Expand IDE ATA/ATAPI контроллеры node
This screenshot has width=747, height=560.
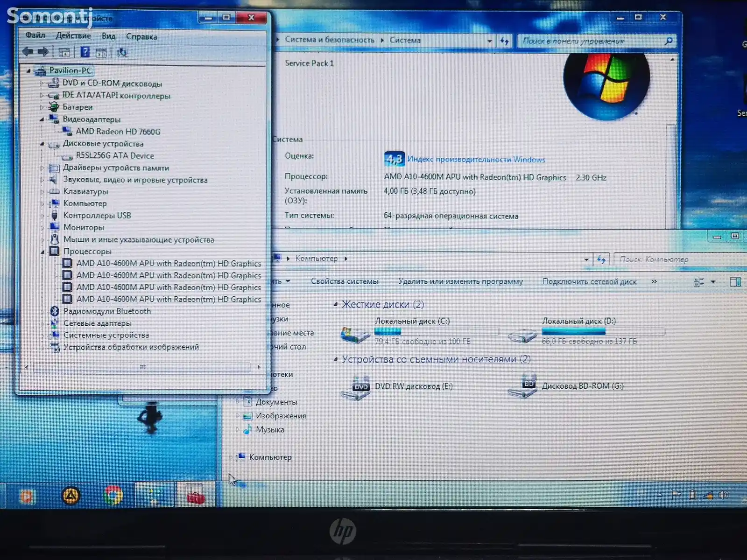pos(42,96)
